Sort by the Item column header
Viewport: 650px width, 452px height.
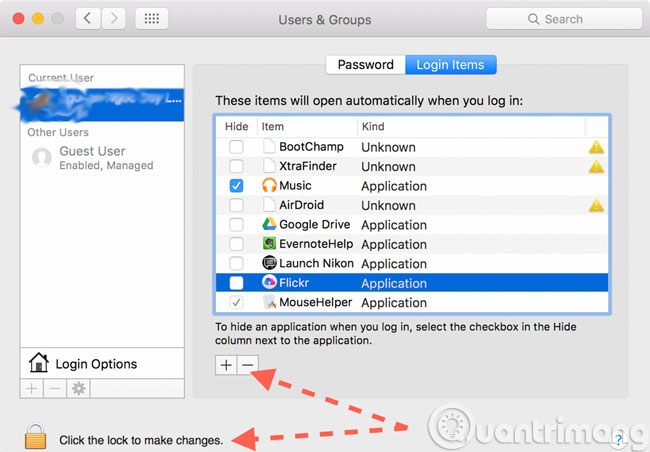[307, 126]
